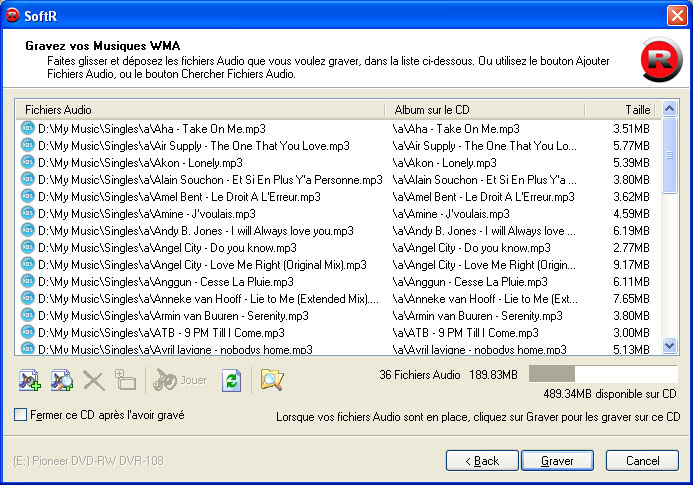Select the Alain Souchon file row
This screenshot has height=485, width=693.
pos(339,179)
